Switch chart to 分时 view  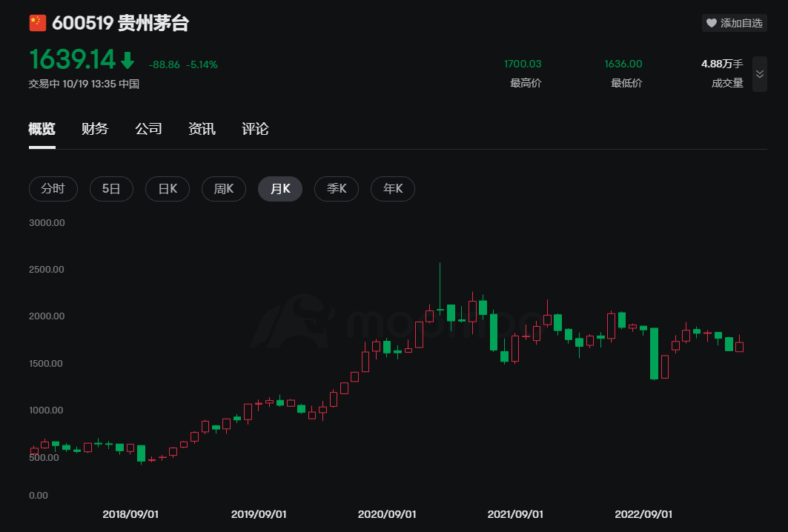[53, 189]
